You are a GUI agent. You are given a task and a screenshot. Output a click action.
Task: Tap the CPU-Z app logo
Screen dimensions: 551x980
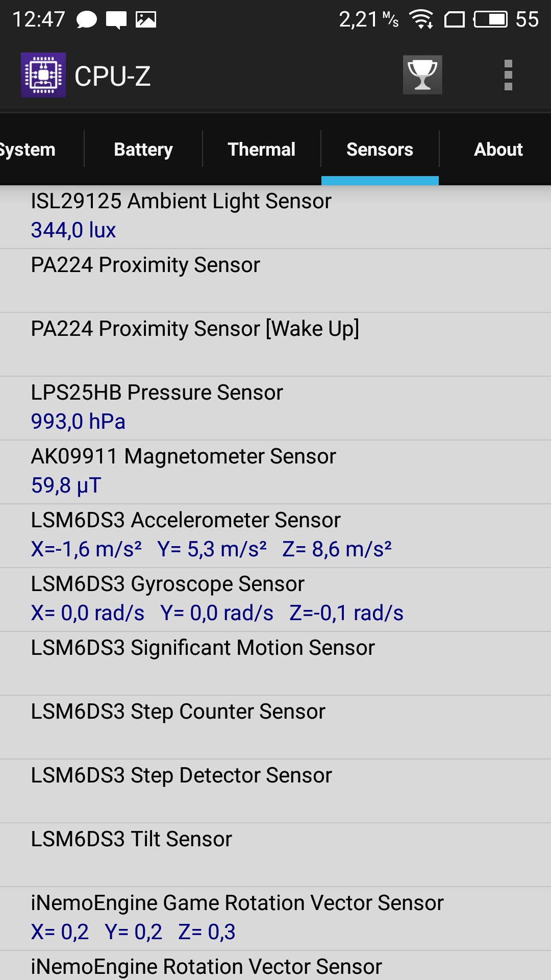coord(43,75)
